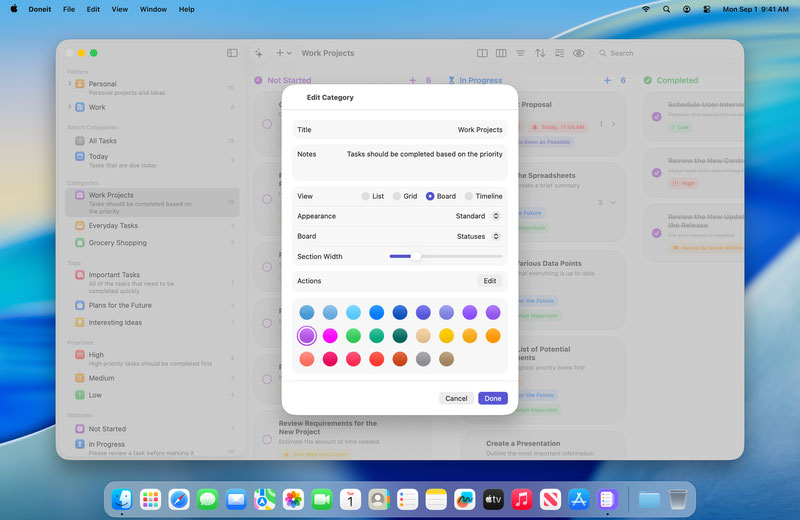The image size is (800, 520).
Task: Click the three-column layout icon in toolbar
Action: tap(501, 53)
